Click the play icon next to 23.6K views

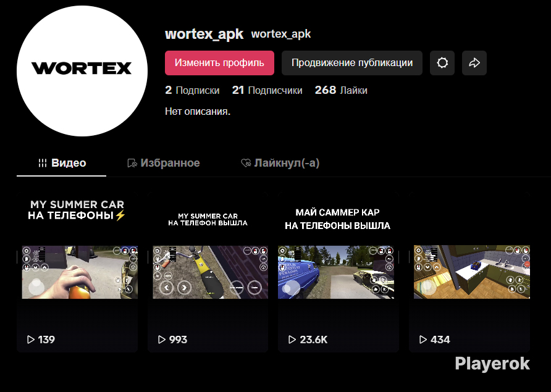[292, 340]
